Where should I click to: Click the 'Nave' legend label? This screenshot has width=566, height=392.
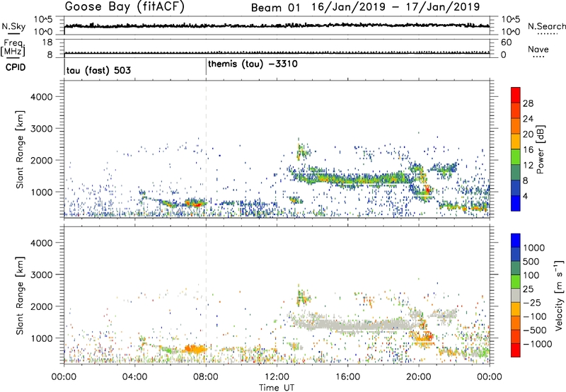tap(538, 49)
